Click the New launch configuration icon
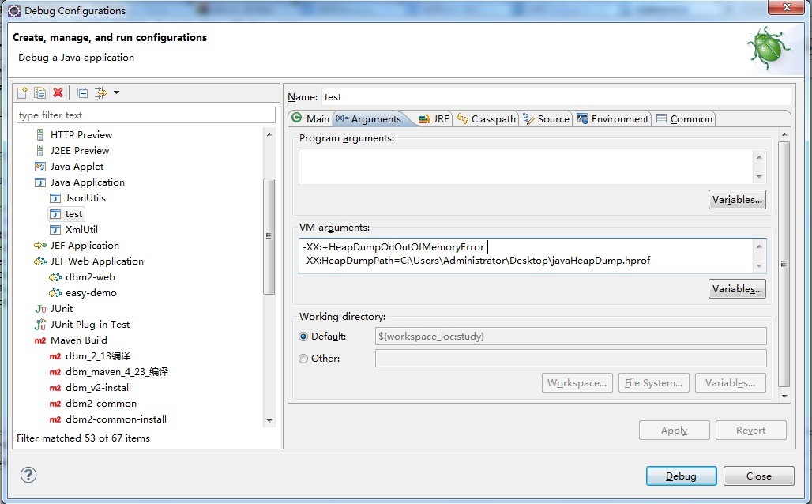The width and height of the screenshot is (812, 504). [x=22, y=92]
